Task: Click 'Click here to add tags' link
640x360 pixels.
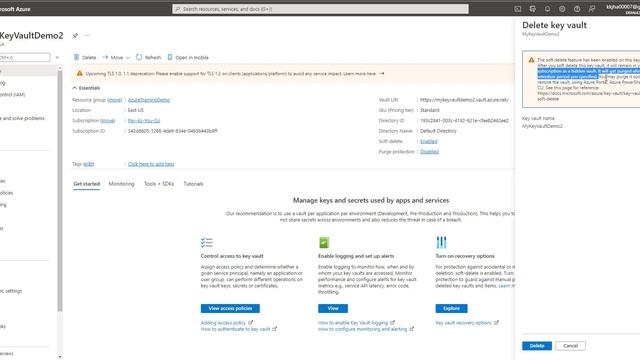Action: [151, 164]
